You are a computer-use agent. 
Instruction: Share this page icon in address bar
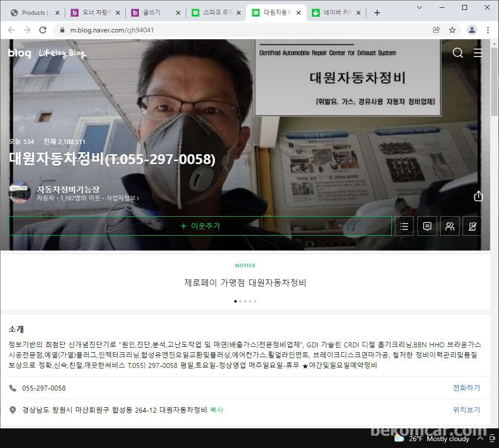coord(436,30)
